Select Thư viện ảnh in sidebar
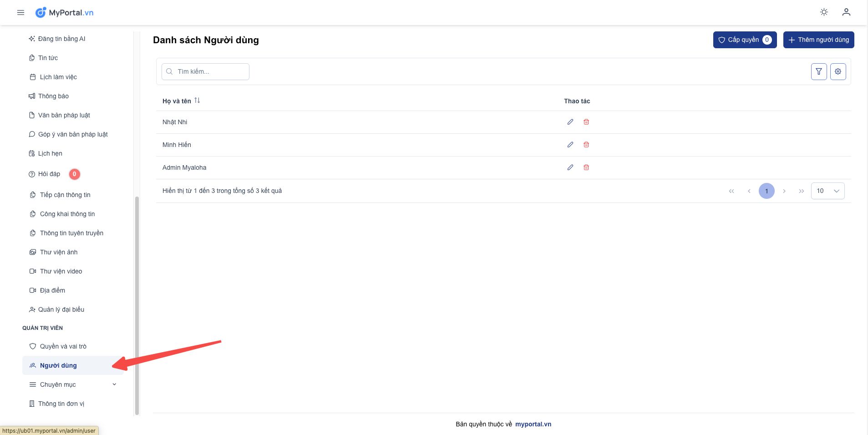The width and height of the screenshot is (868, 435). click(x=58, y=252)
